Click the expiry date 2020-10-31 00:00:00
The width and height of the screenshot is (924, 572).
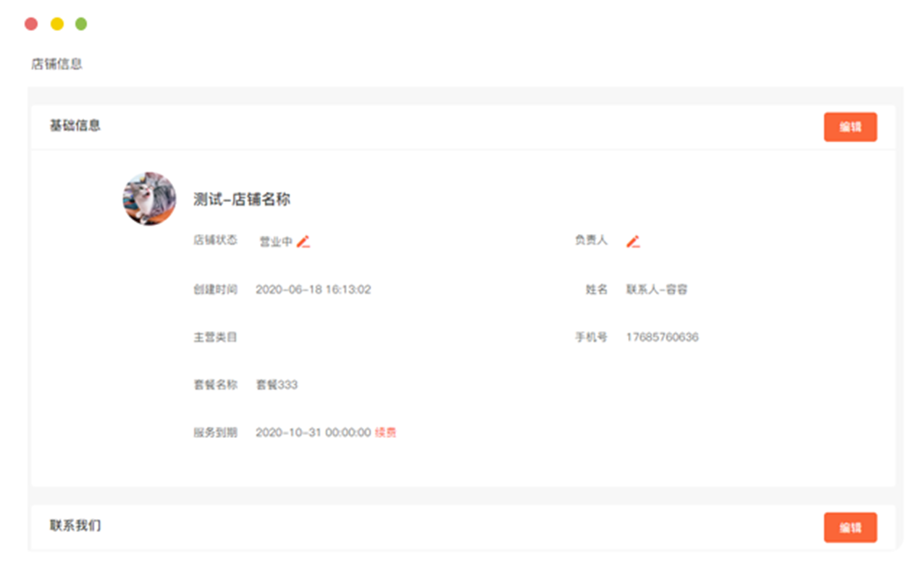(313, 432)
